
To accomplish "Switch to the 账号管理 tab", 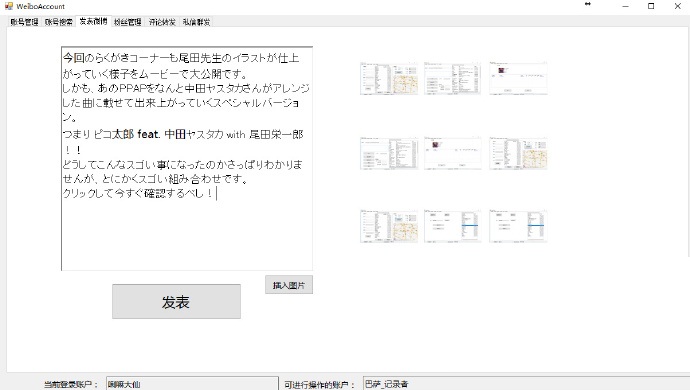I will coord(25,22).
